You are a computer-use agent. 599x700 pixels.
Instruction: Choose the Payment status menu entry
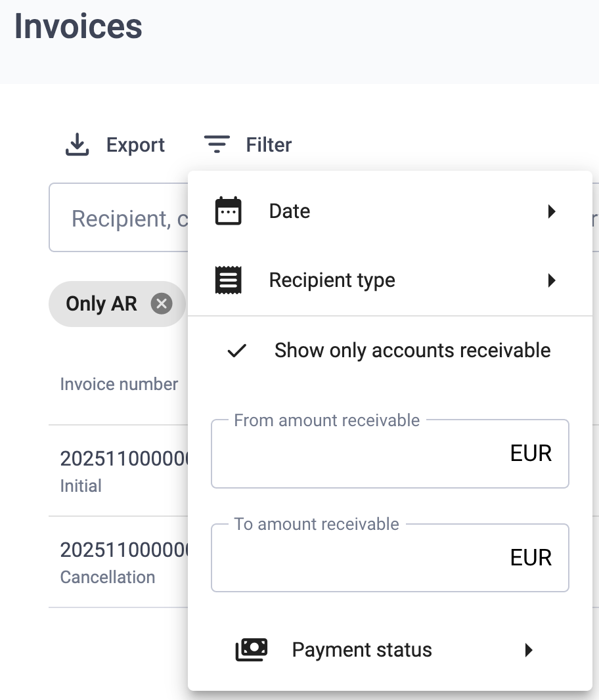[x=362, y=650]
